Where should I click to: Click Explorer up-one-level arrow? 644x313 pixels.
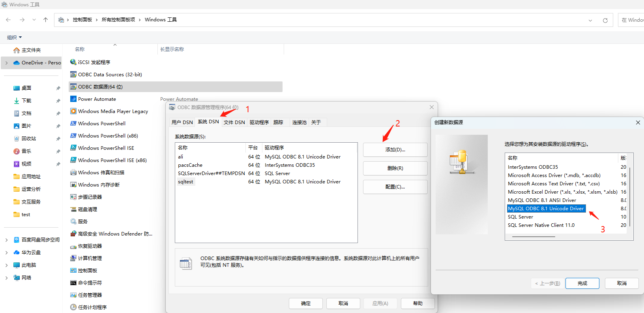[x=45, y=20]
